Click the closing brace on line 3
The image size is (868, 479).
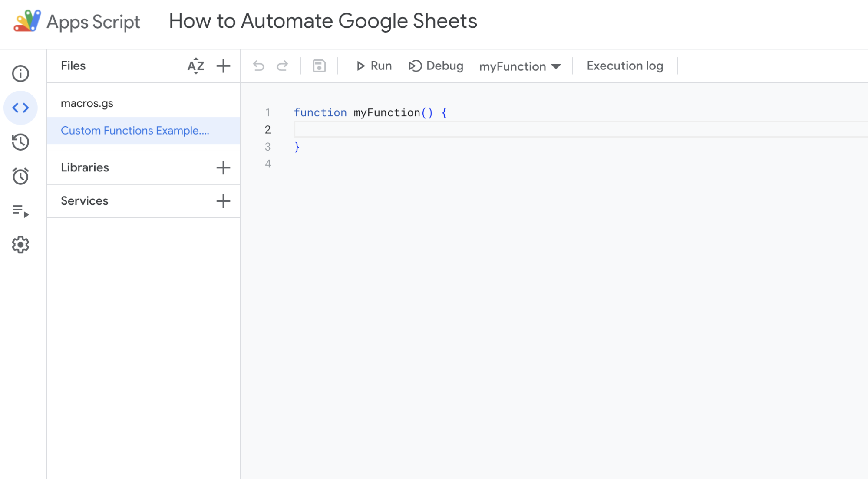(297, 147)
